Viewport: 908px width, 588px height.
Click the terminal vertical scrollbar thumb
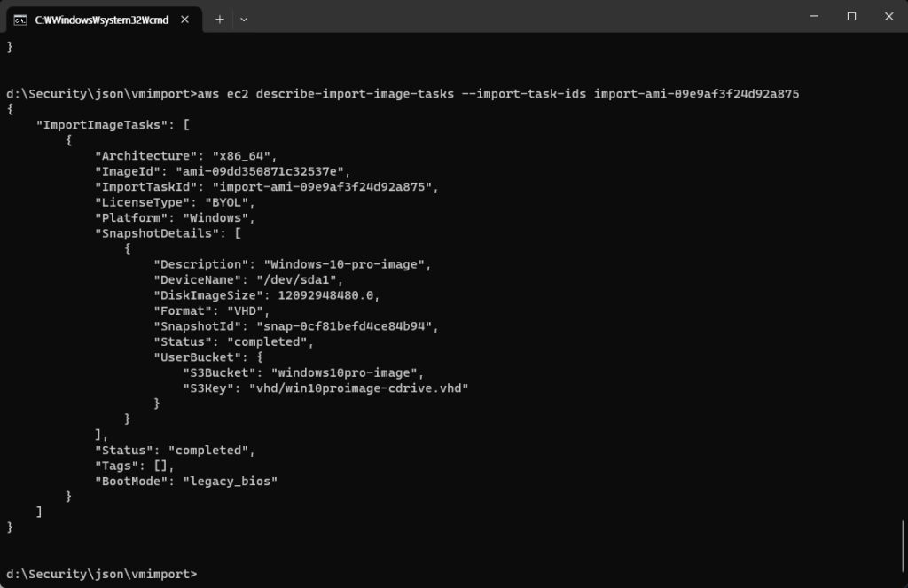point(903,545)
